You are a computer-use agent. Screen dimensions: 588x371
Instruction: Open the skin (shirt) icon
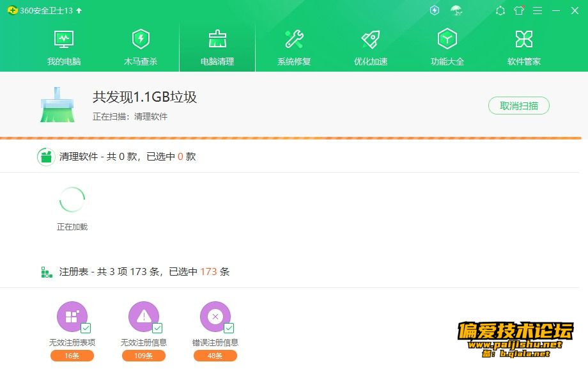point(519,10)
